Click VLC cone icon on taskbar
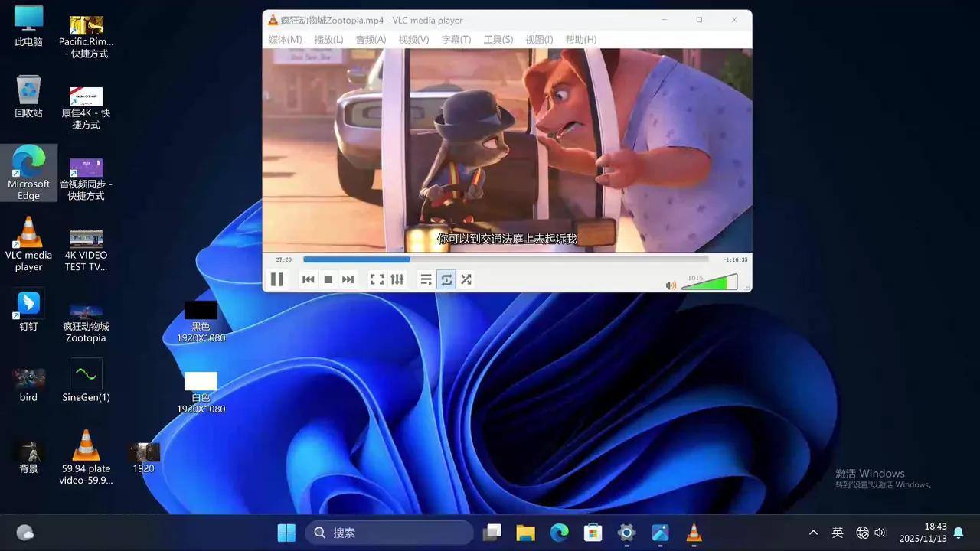The width and height of the screenshot is (980, 551). (x=694, y=533)
